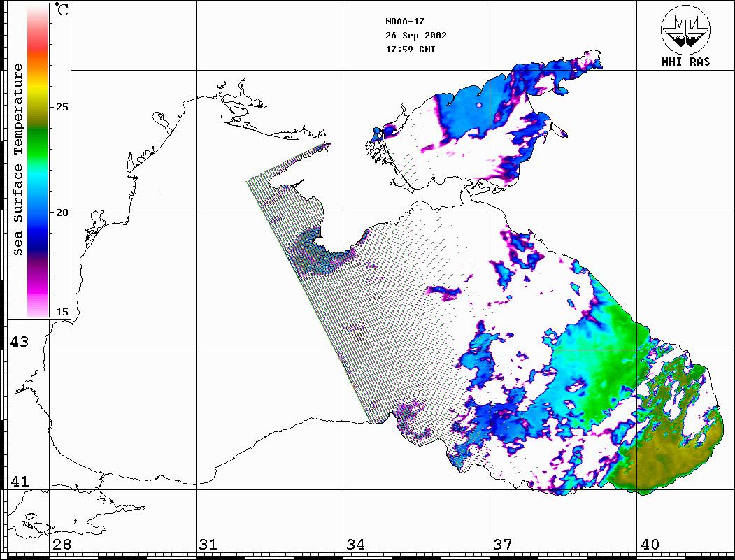This screenshot has height=560, width=735.
Task: Click the 20 tick on the temperature scale
Action: 62,213
